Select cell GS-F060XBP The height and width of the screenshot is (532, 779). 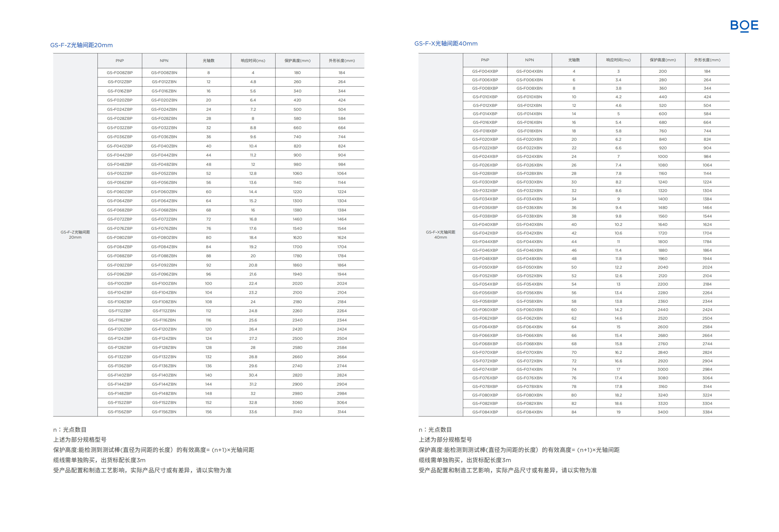point(485,310)
